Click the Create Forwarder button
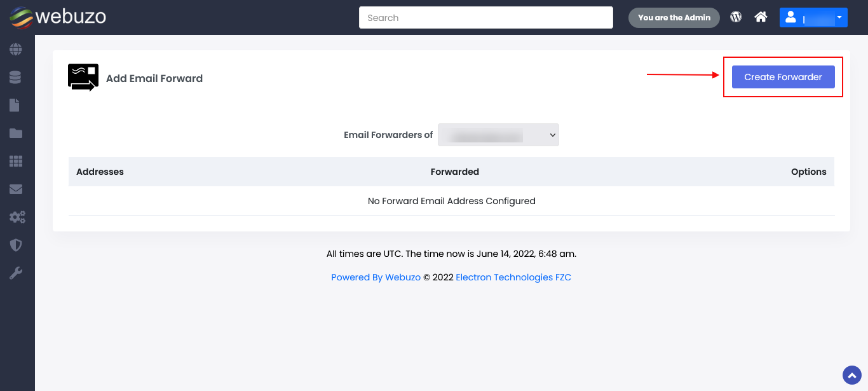The height and width of the screenshot is (391, 868). coord(783,77)
